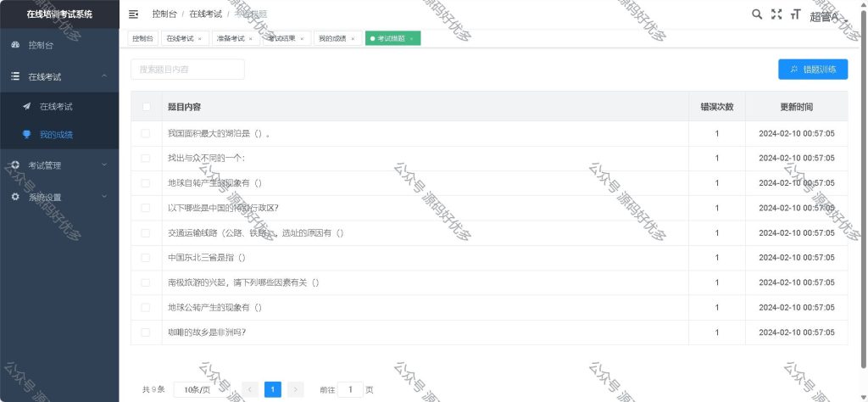This screenshot has width=868, height=402.
Task: Close the 在线考试 tab with its x
Action: click(200, 39)
